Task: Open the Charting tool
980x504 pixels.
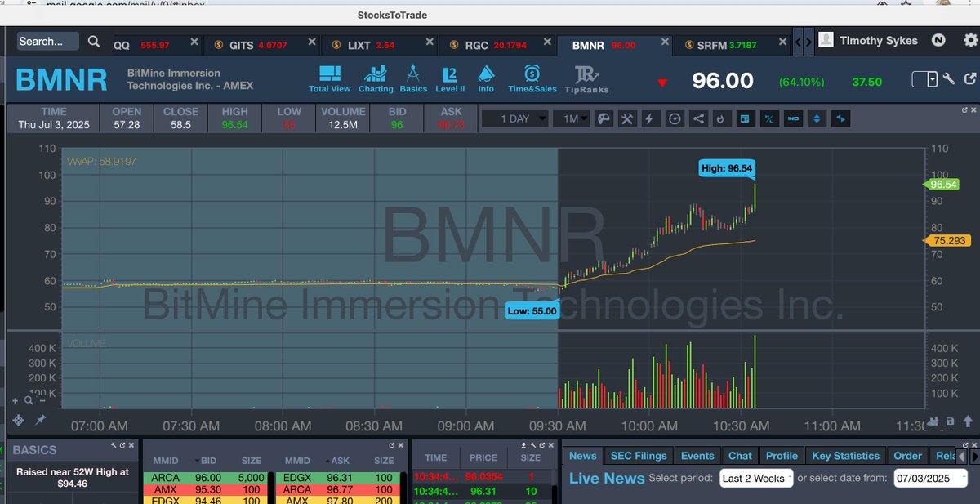Action: tap(376, 78)
